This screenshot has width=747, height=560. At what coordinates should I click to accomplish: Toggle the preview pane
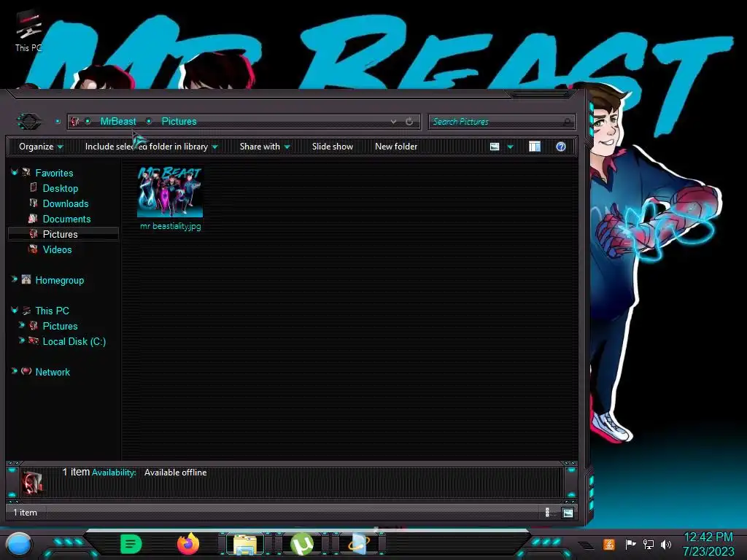tap(535, 147)
